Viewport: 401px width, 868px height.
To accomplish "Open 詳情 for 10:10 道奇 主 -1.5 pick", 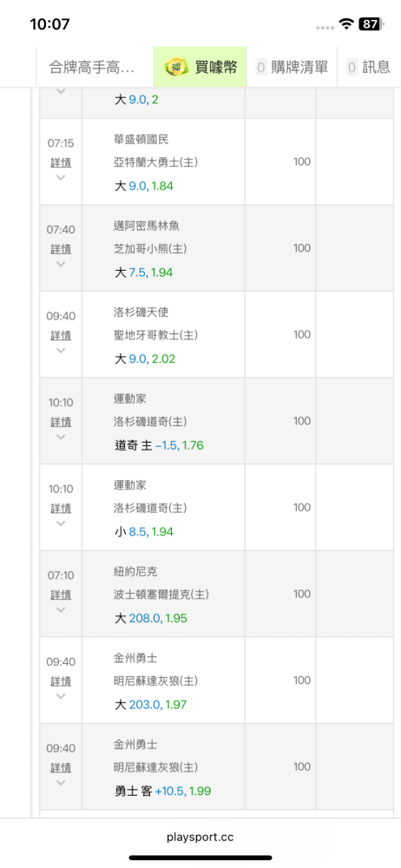I will pos(61,422).
